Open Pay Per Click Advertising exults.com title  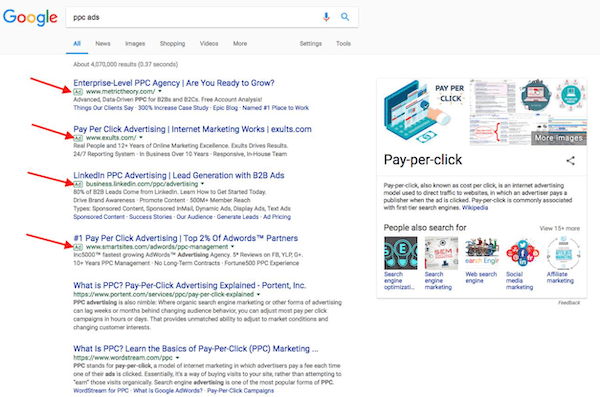[x=192, y=129]
